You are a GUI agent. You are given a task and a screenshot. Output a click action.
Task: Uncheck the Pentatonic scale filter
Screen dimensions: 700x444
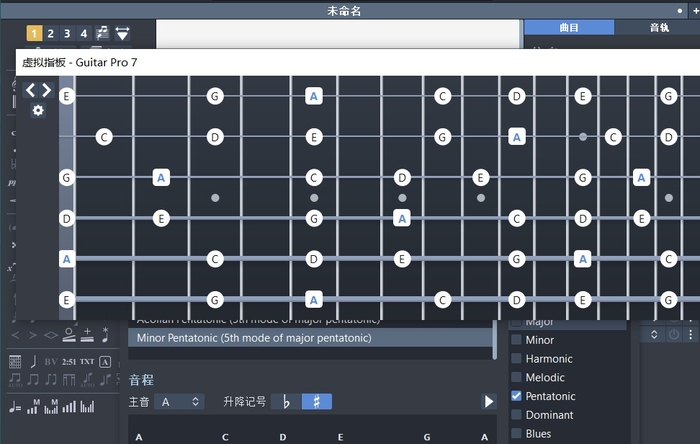click(516, 396)
